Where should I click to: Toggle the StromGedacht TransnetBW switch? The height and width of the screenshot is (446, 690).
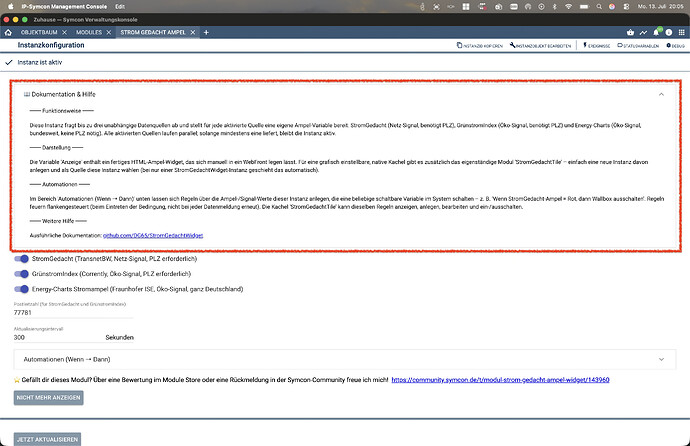(x=21, y=259)
